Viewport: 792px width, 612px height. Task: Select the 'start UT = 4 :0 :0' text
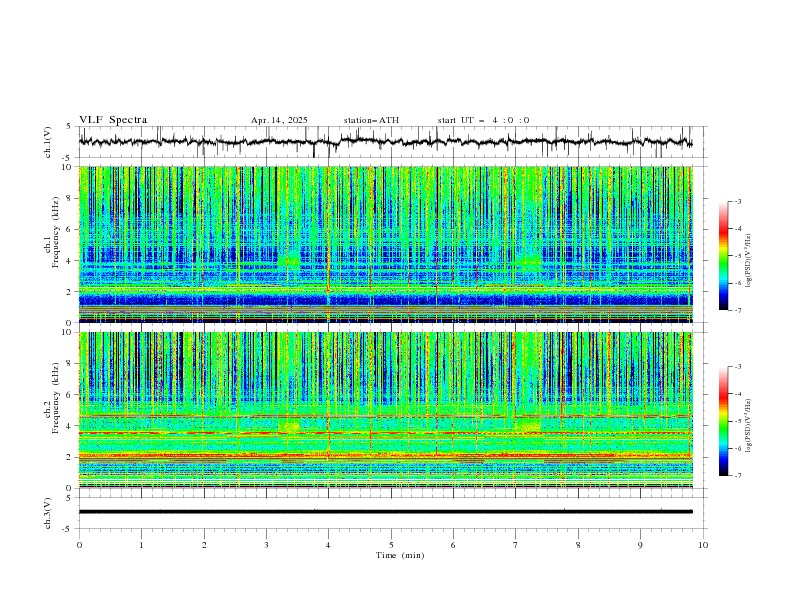(483, 120)
